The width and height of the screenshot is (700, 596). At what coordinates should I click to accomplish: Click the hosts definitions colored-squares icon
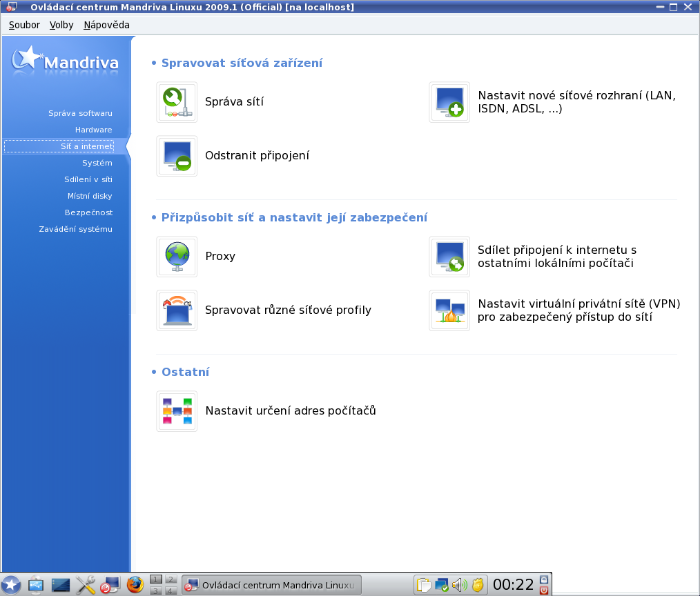pyautogui.click(x=177, y=411)
